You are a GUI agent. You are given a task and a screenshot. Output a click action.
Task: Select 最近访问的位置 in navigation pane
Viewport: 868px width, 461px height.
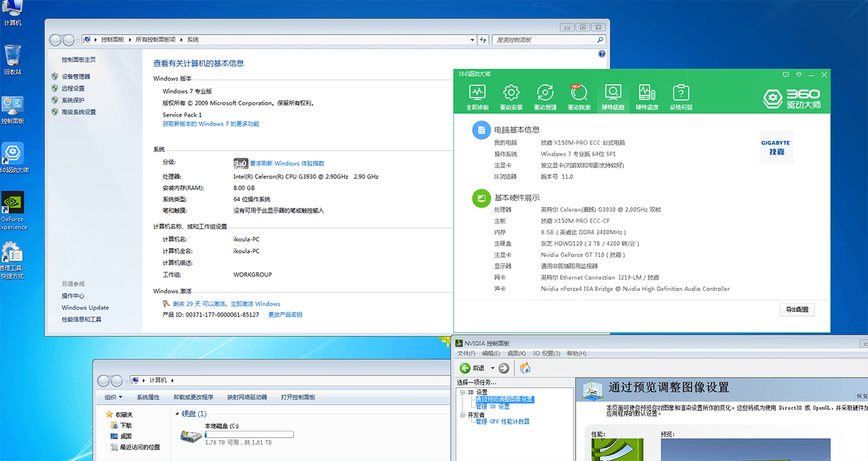coord(135,447)
